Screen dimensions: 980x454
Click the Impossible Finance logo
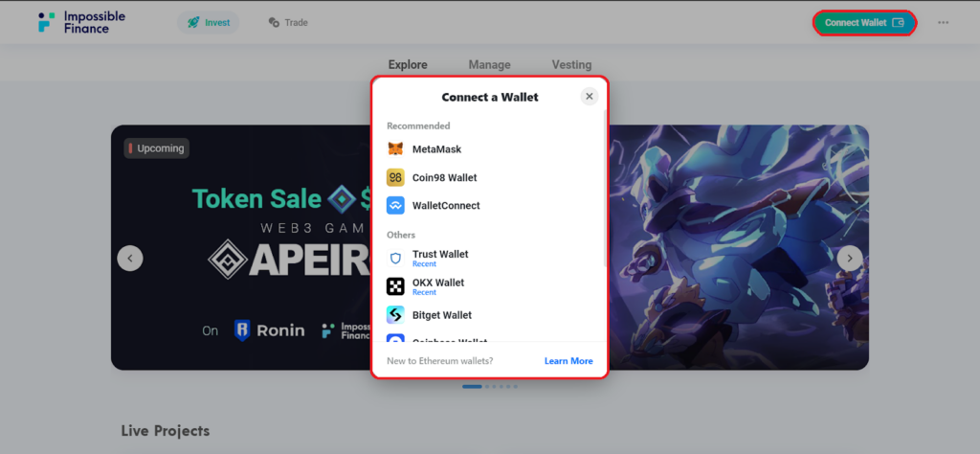point(81,22)
